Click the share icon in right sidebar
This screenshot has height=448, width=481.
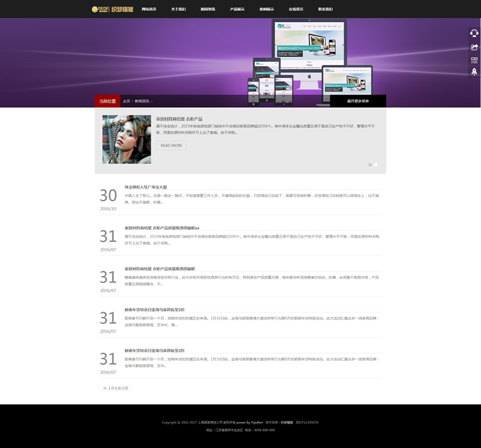point(474,47)
